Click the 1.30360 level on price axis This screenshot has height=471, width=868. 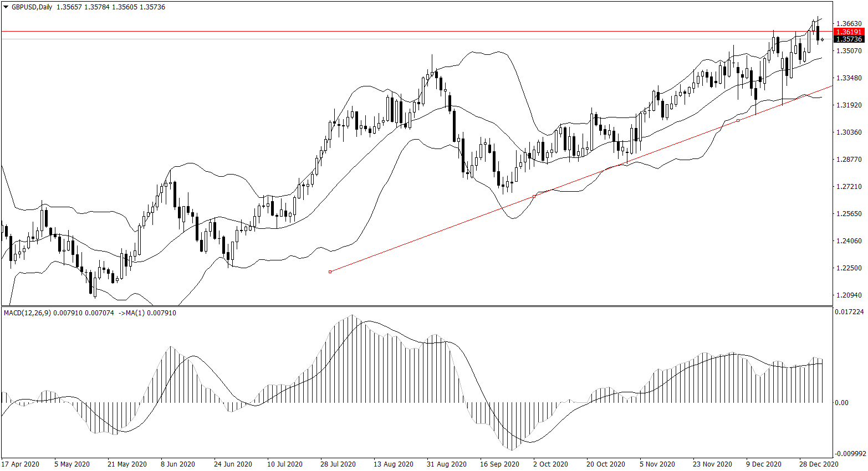click(849, 132)
